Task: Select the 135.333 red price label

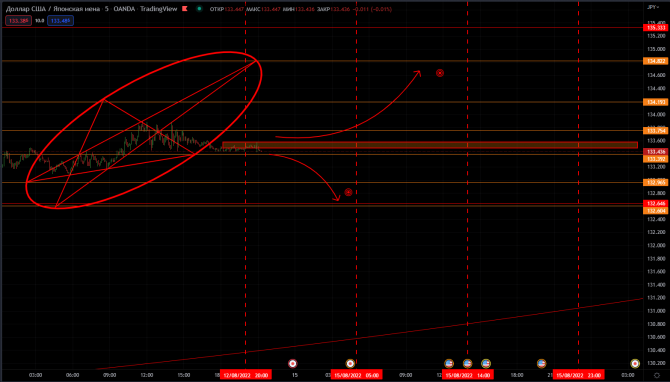Action: [x=656, y=28]
